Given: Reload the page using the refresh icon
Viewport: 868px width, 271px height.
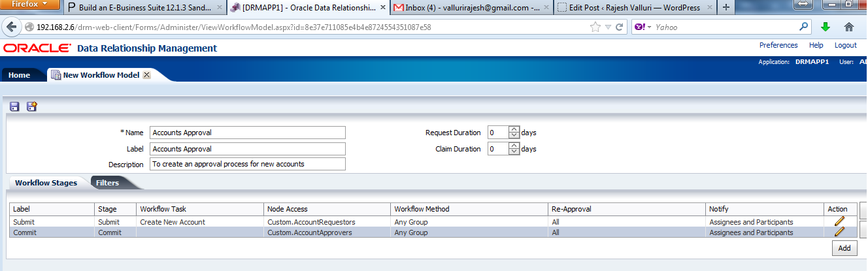Looking at the screenshot, I should pos(620,27).
